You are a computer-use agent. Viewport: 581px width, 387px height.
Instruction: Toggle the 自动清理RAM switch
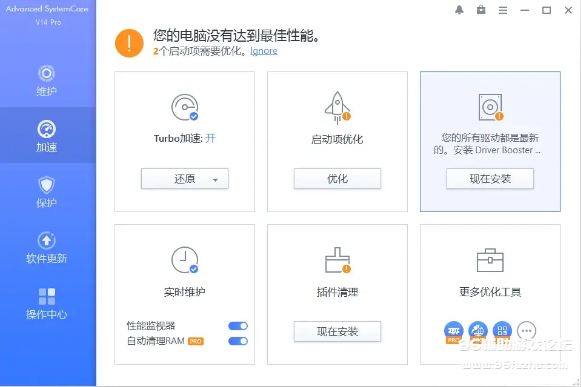click(x=238, y=341)
